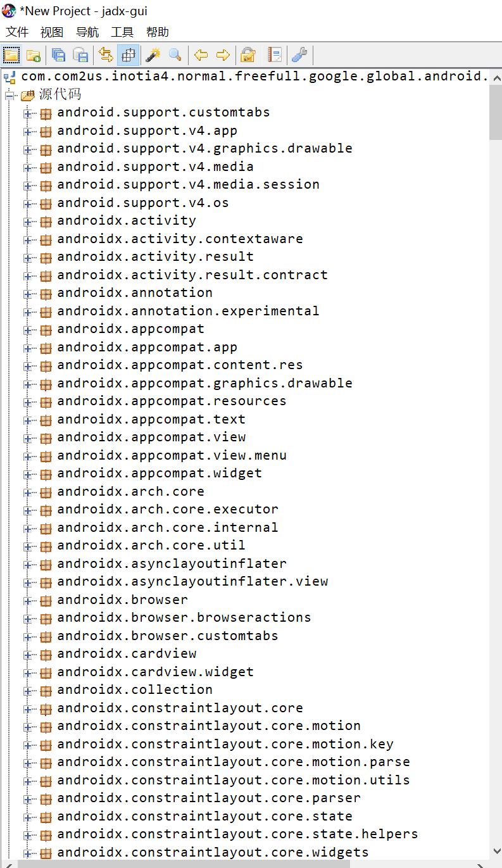Viewport: 502px width, 868px height.
Task: Collapse the 源代码 source node
Action: click(9, 96)
